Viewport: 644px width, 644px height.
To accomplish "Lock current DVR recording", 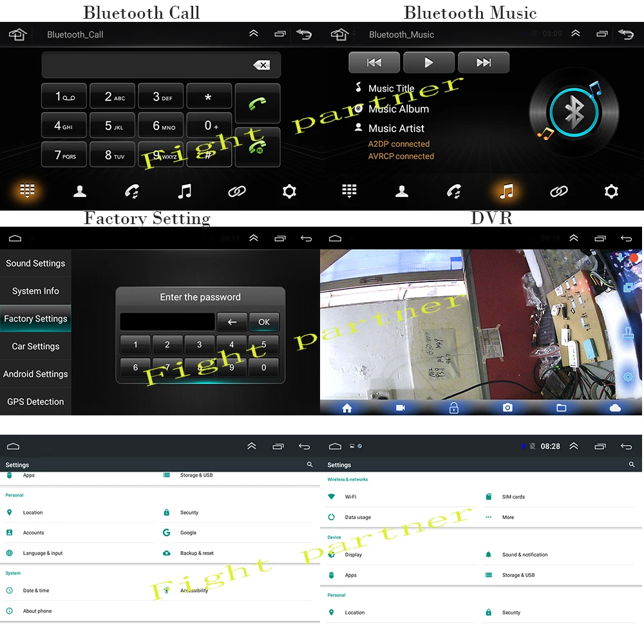I will tap(454, 408).
